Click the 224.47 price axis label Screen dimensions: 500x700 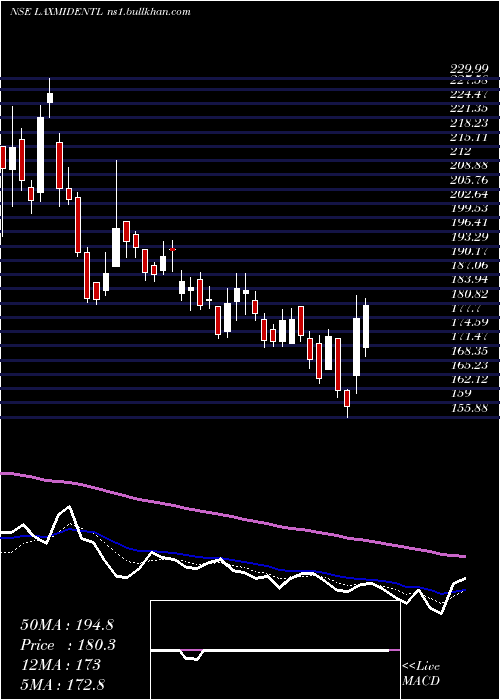coord(468,94)
